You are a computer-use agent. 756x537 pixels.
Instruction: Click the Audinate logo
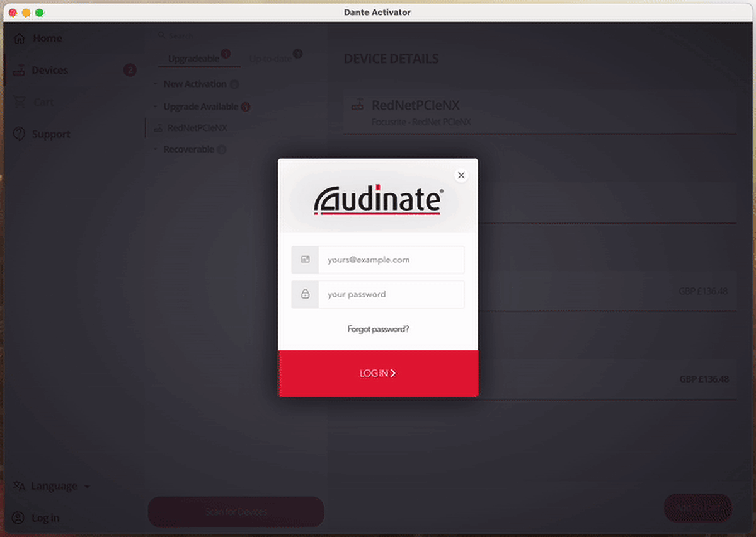pos(378,201)
